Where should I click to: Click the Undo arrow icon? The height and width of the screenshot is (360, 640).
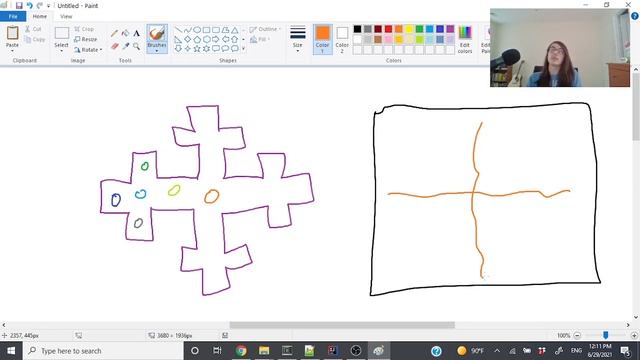[29, 6]
